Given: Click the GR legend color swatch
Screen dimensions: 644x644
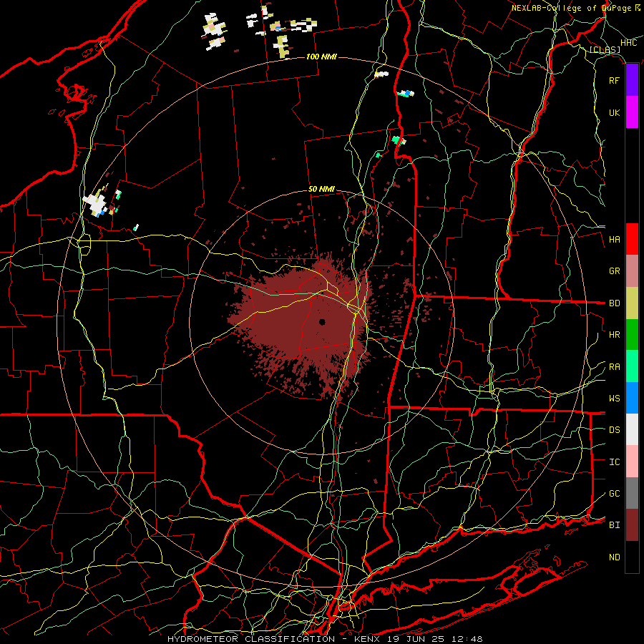Looking at the screenshot, I should [632, 270].
